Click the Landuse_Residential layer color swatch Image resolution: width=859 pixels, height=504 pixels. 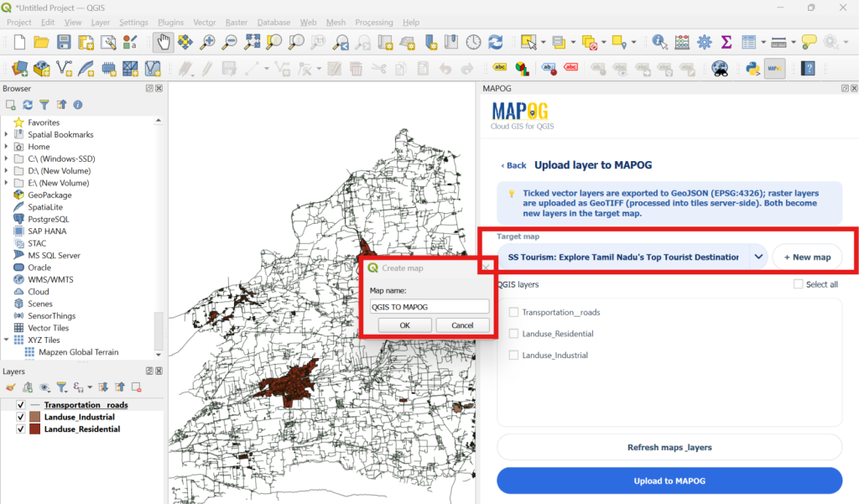35,429
